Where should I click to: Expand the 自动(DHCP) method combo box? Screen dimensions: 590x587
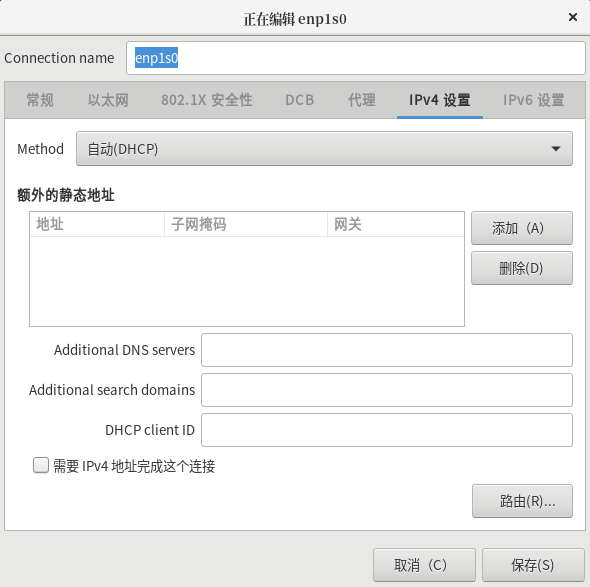[324, 149]
